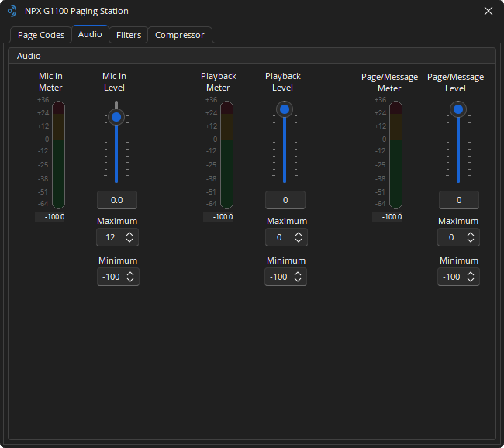Image resolution: width=504 pixels, height=448 pixels.
Task: Click the Playback Level value field
Action: point(285,200)
